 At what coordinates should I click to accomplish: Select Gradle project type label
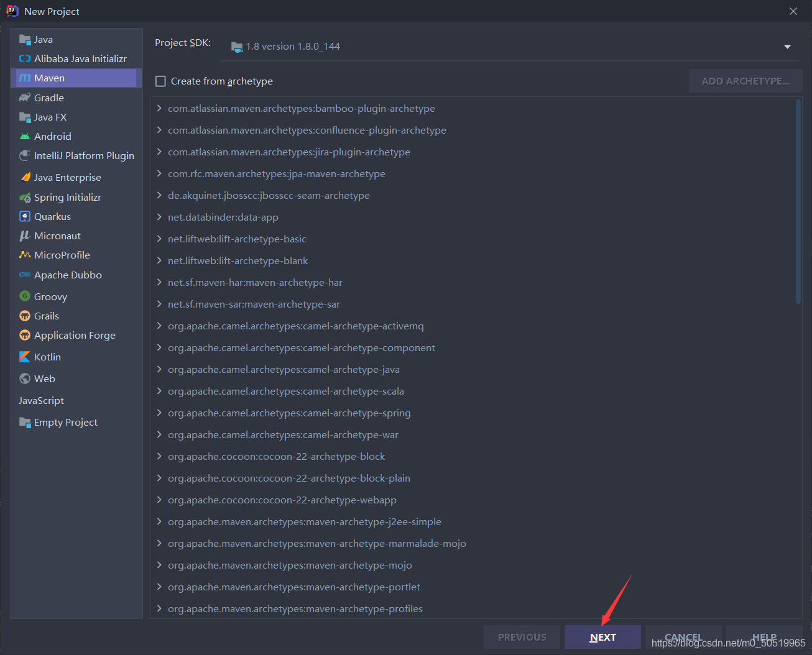click(x=49, y=98)
